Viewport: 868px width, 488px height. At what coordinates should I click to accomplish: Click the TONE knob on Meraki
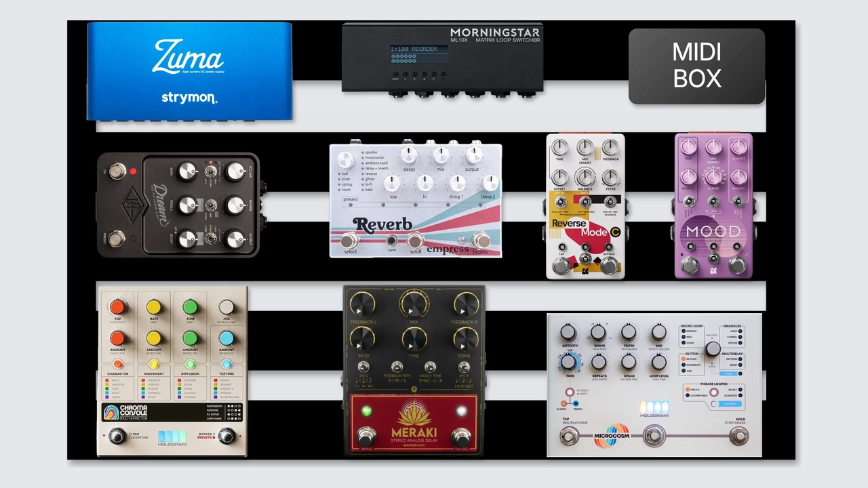click(x=466, y=338)
